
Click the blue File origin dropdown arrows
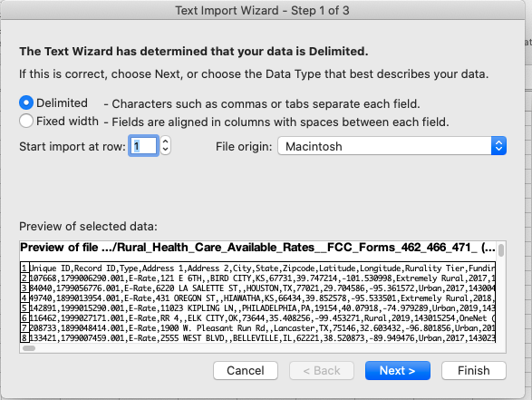click(x=498, y=146)
